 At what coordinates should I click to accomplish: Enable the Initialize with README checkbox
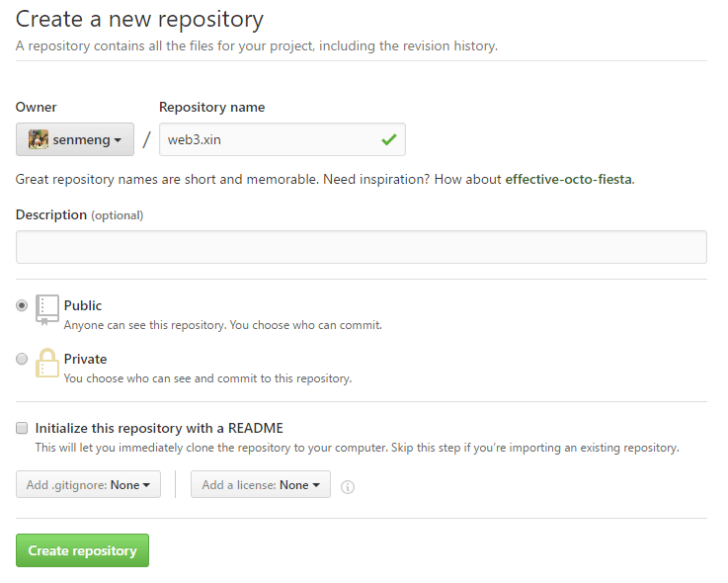coord(22,428)
